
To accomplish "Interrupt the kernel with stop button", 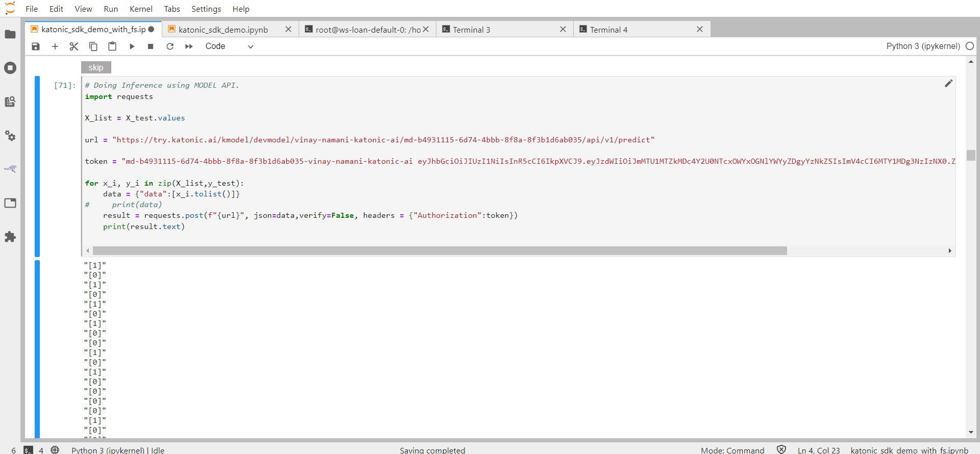I will 151,46.
